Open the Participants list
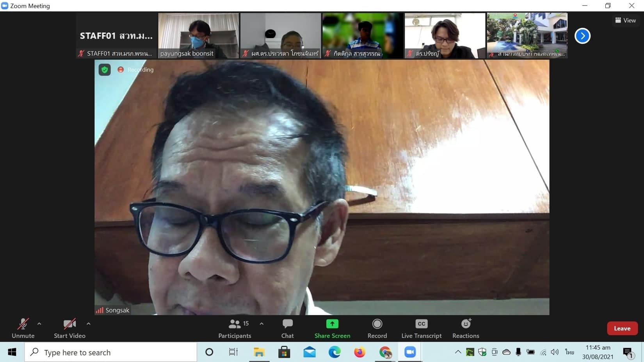 pos(235,328)
